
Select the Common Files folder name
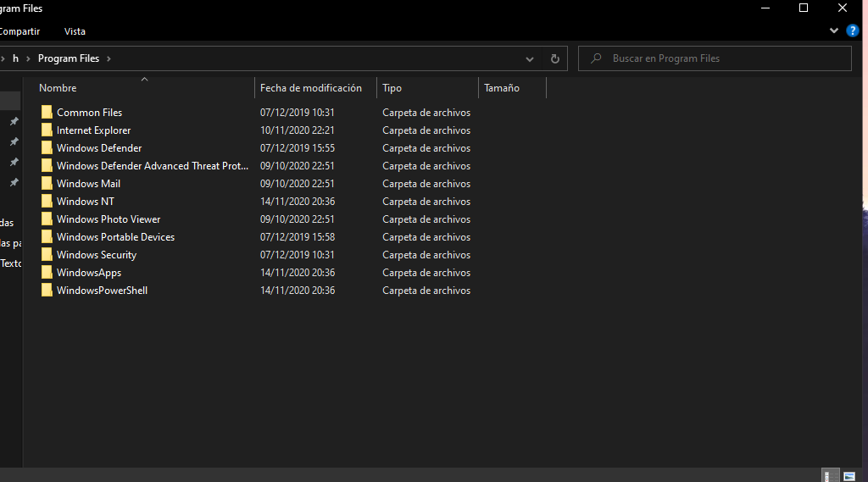click(x=89, y=113)
